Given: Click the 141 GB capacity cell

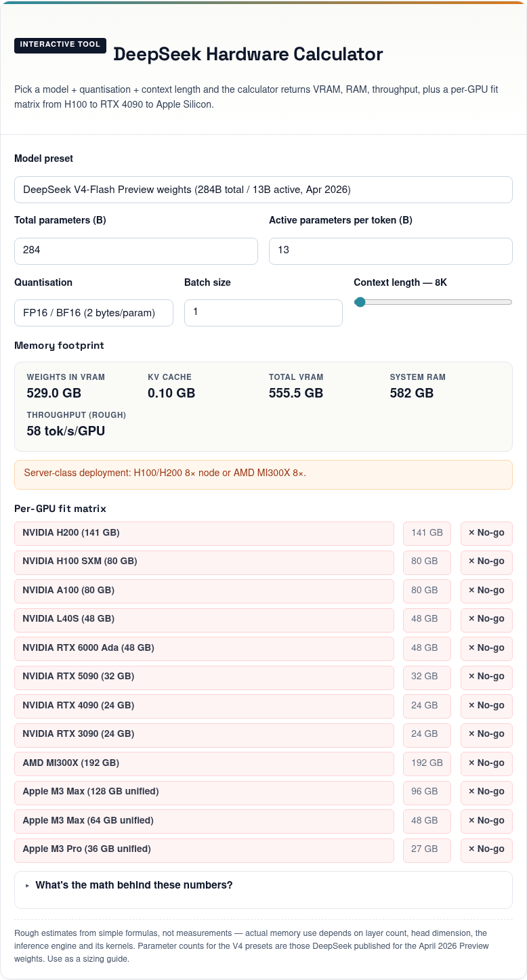Looking at the screenshot, I should (427, 533).
